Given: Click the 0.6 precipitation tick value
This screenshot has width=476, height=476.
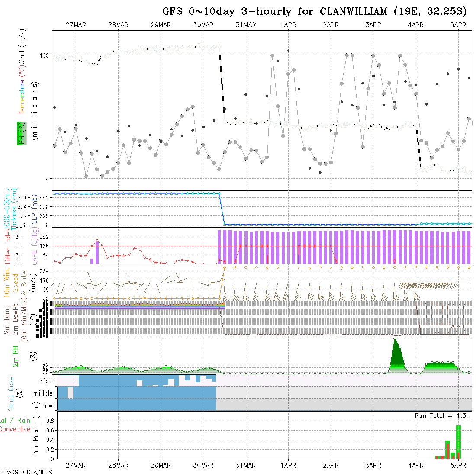Looking at the screenshot, I should pyautogui.click(x=50, y=431).
